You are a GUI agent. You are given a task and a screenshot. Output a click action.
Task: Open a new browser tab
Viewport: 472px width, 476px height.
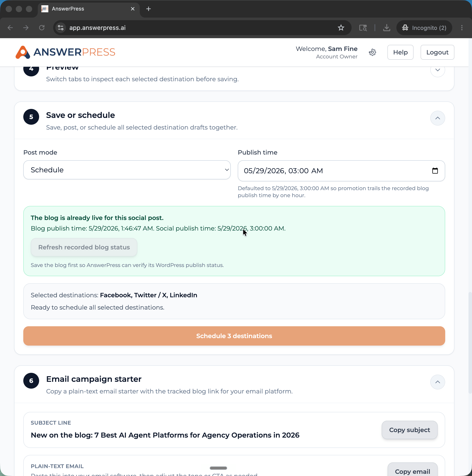(x=149, y=9)
